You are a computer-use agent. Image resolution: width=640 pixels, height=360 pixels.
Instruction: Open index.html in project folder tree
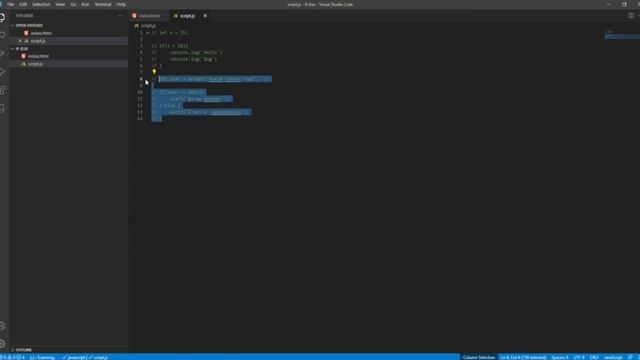pyautogui.click(x=38, y=56)
